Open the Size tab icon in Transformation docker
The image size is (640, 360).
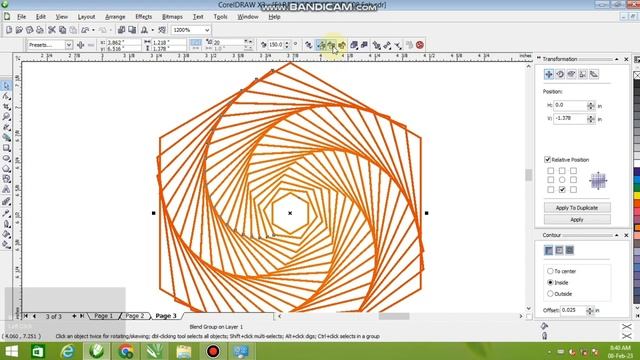coord(582,74)
